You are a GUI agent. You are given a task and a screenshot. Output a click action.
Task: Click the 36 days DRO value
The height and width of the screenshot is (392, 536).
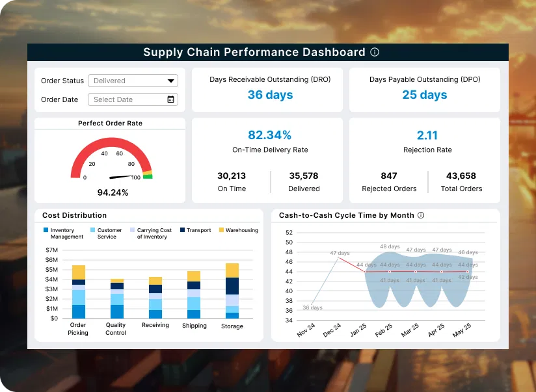(x=270, y=95)
